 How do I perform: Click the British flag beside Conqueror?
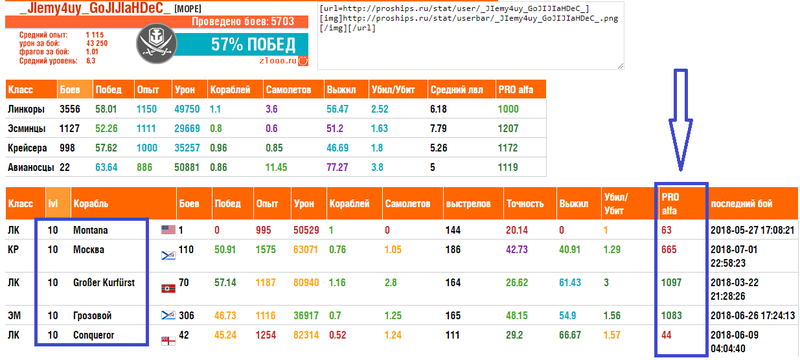tap(168, 341)
